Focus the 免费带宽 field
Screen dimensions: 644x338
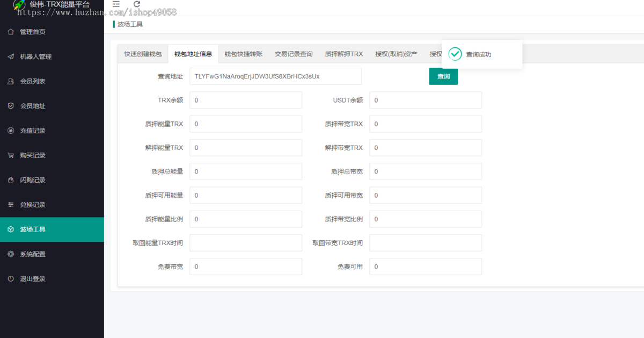tap(246, 267)
